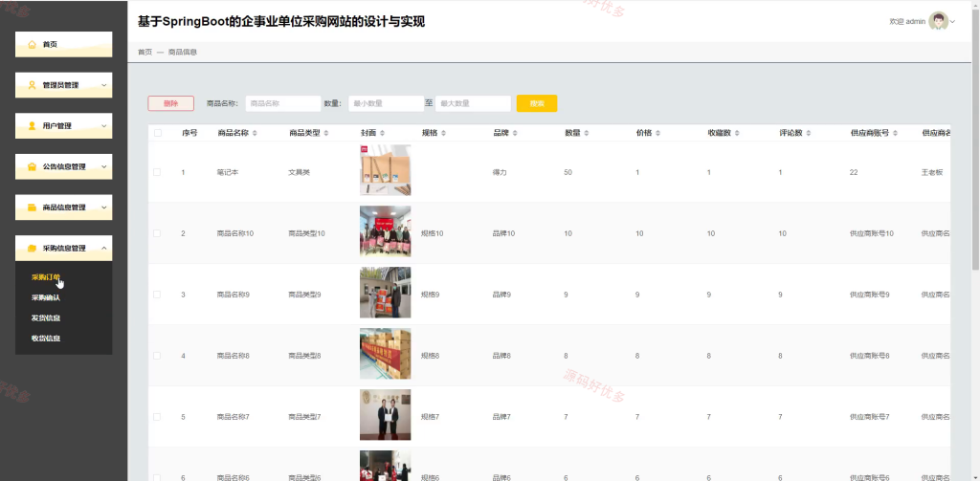Screen dimensions: 980x481
Task: Open the 商品名称10 cover thumbnail
Action: coord(385,231)
